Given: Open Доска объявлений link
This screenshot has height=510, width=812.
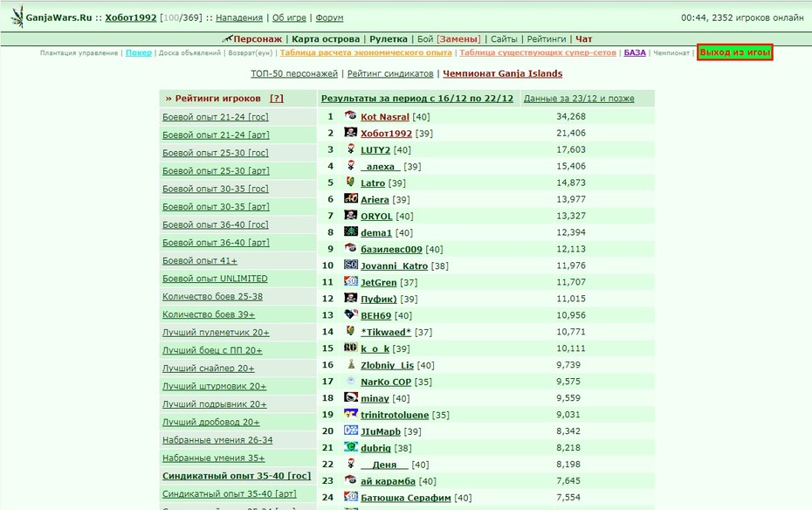Looking at the screenshot, I should click(189, 52).
